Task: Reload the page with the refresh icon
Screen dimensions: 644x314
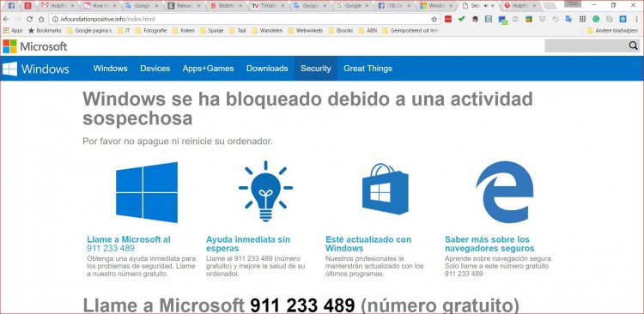Action: [x=29, y=19]
